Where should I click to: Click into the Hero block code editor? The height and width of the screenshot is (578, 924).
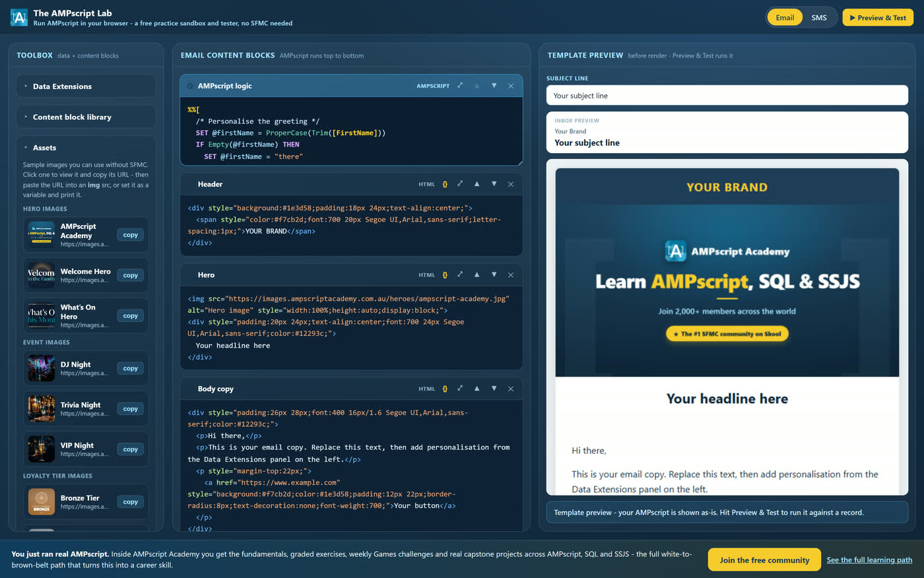pyautogui.click(x=351, y=328)
